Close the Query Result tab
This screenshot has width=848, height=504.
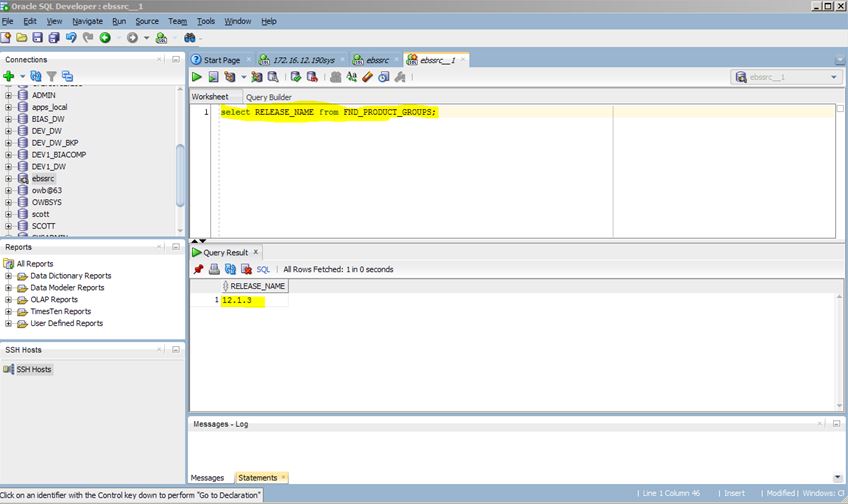(256, 252)
